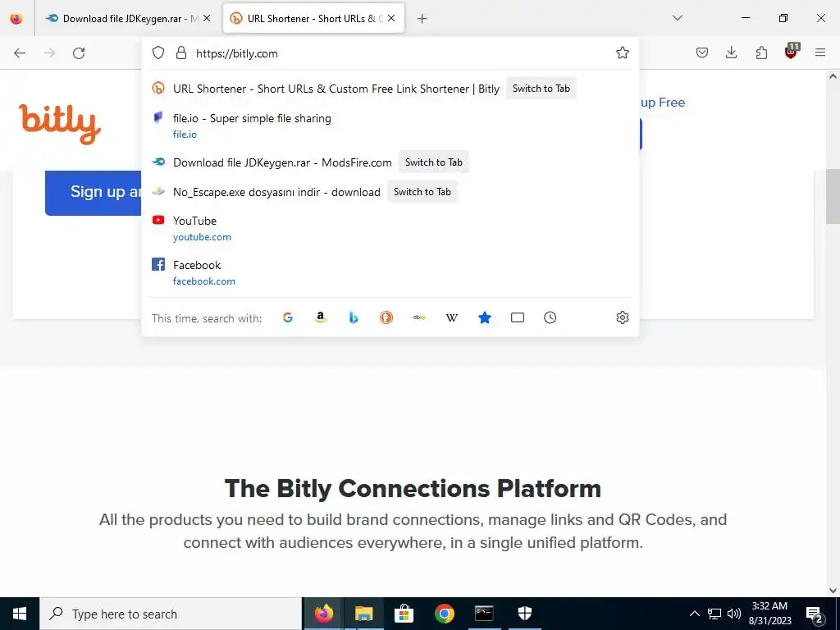Close the Download file JDKeygen.rar tab
The width and height of the screenshot is (840, 630).
click(207, 18)
